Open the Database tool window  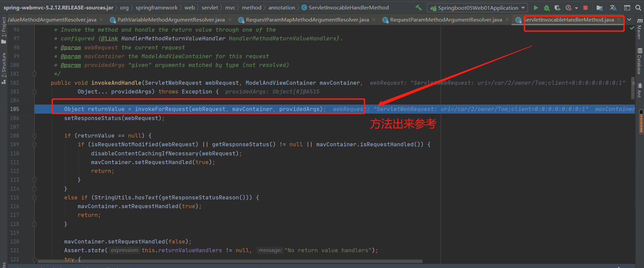click(639, 61)
